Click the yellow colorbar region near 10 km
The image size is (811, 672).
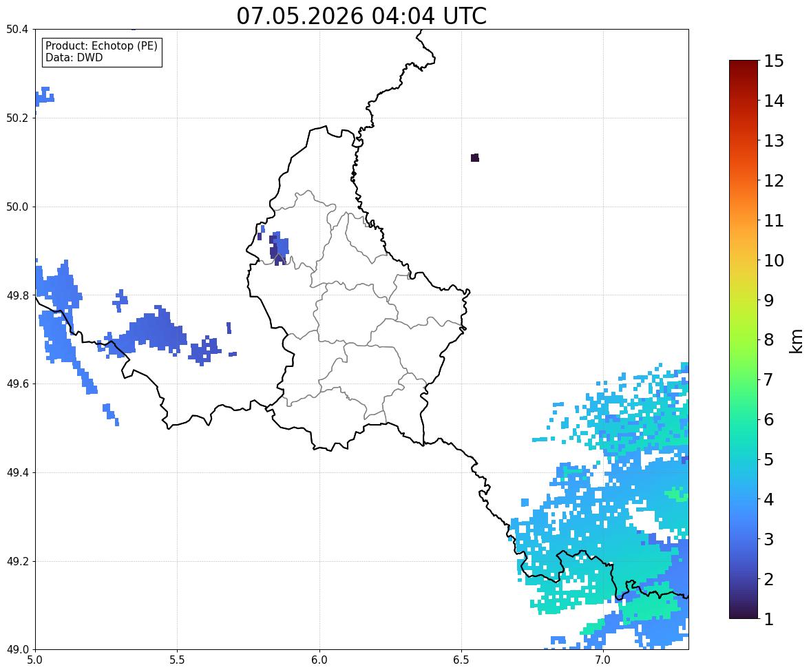(744, 260)
